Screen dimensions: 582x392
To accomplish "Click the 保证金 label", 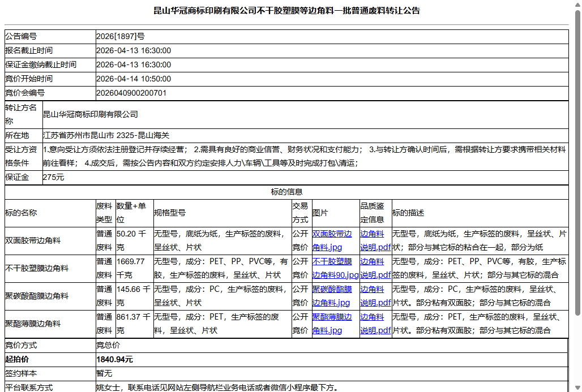I will pyautogui.click(x=17, y=177).
